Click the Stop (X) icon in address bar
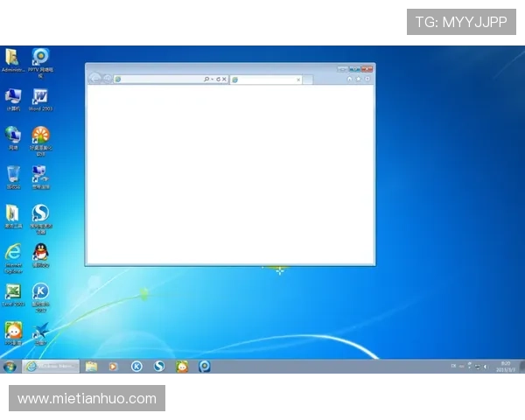Viewport: 525px width, 420px height. (x=224, y=79)
